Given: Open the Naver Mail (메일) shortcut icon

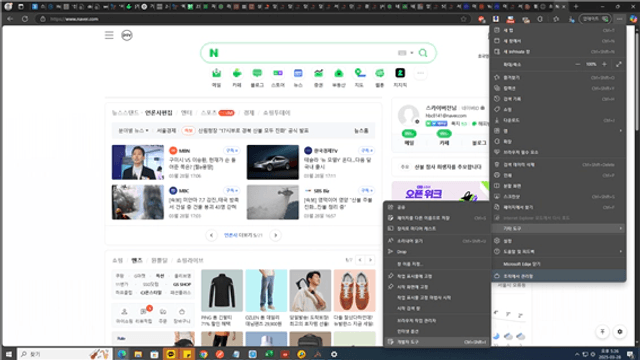Looking at the screenshot, I should pyautogui.click(x=216, y=74).
